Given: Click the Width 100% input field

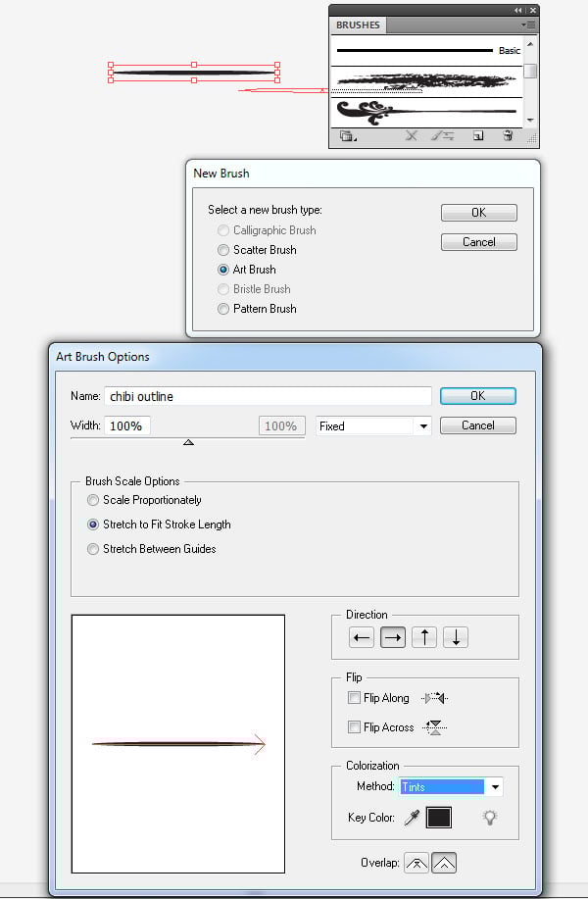Looking at the screenshot, I should click(x=127, y=426).
